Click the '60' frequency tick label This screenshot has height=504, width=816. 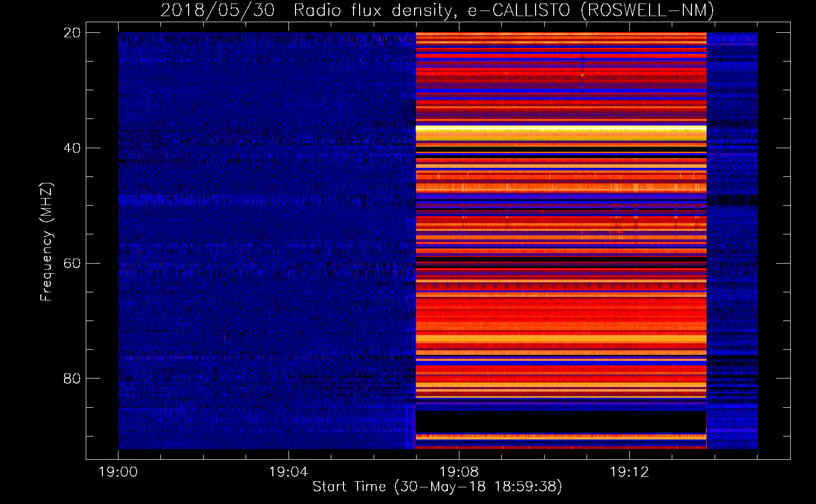[x=72, y=264]
